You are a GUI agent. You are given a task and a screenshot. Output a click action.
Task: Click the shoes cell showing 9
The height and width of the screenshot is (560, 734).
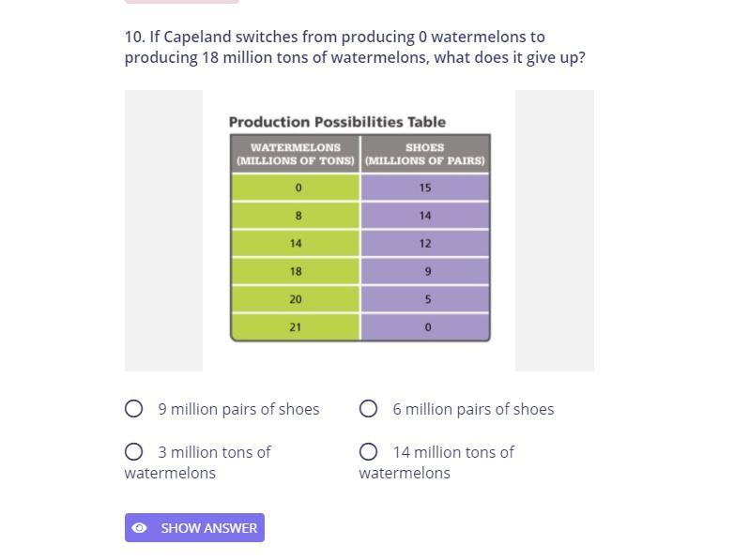pos(426,271)
